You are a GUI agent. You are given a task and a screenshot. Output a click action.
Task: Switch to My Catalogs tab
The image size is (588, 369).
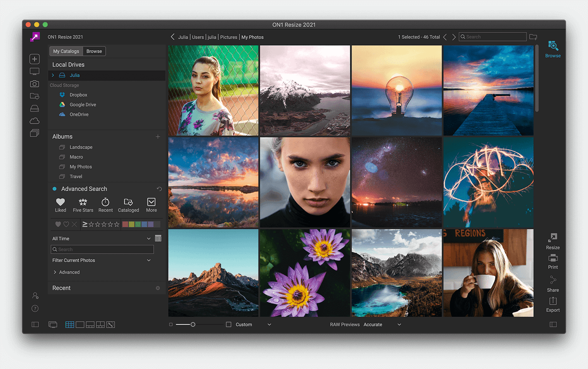point(66,51)
